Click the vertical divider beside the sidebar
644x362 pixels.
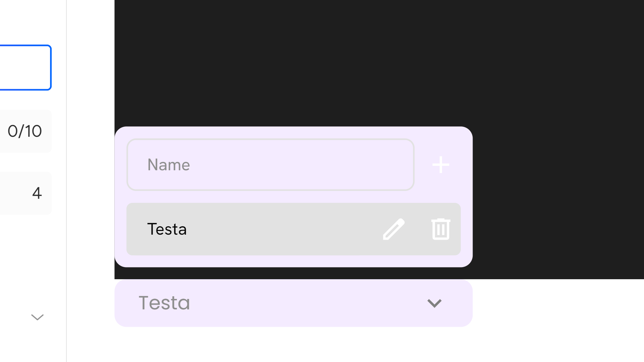click(66, 181)
